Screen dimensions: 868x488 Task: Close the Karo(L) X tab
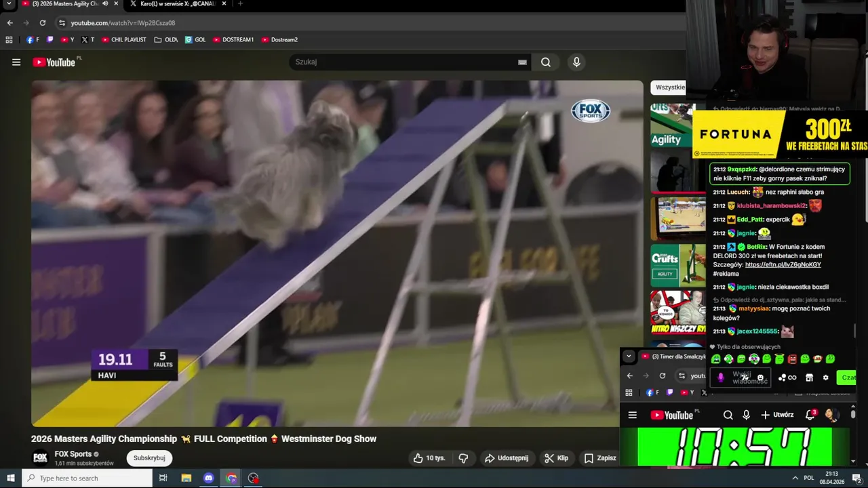point(224,4)
